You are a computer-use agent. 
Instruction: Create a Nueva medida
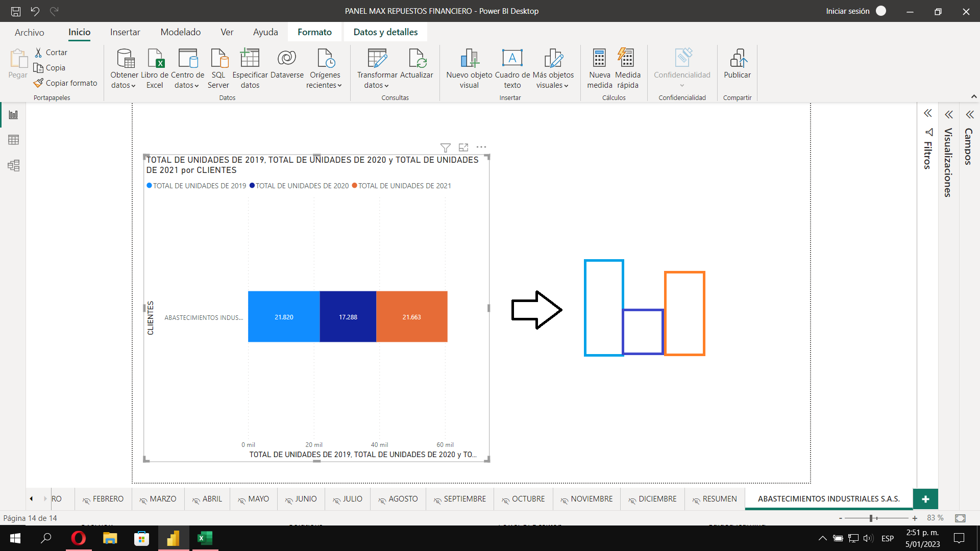(600, 68)
